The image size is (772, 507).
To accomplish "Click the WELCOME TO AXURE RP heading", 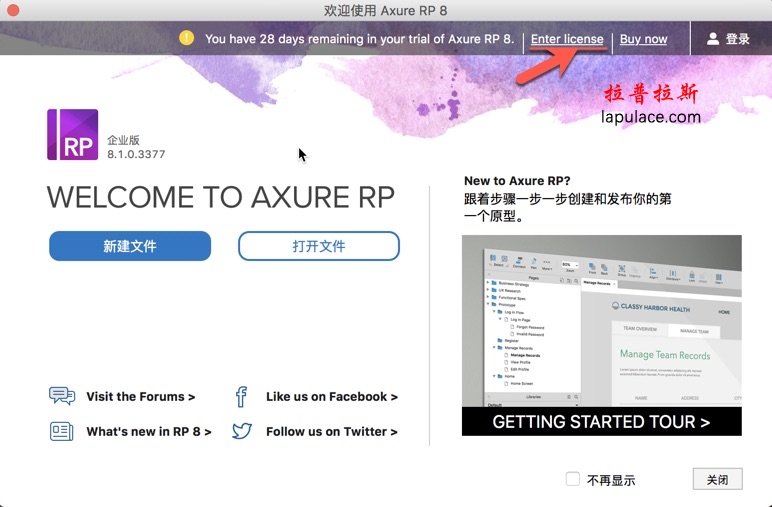I will (x=221, y=197).
